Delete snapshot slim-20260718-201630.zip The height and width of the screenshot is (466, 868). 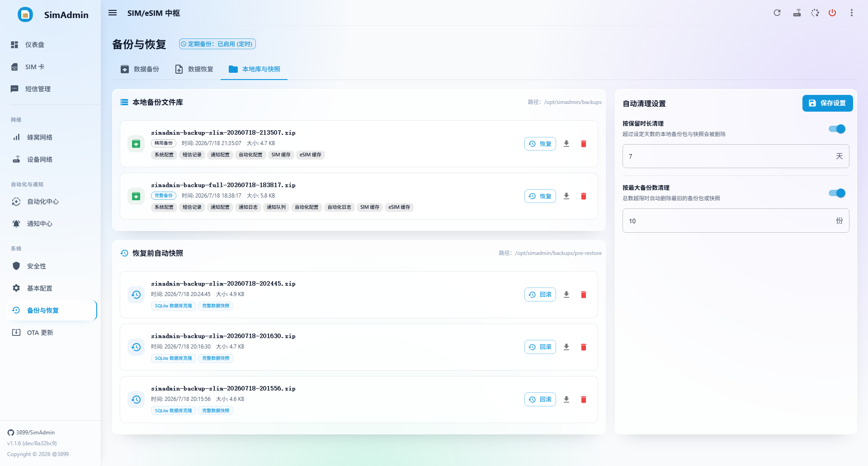(584, 347)
